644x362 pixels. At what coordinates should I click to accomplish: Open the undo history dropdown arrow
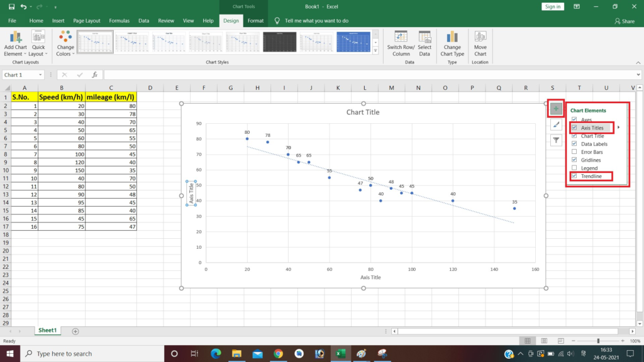point(31,6)
